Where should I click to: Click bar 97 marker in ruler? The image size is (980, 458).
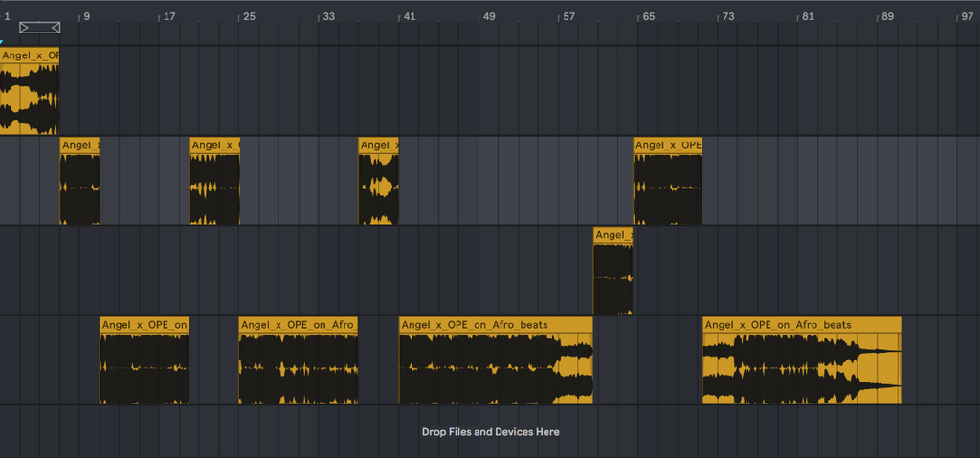(x=968, y=17)
